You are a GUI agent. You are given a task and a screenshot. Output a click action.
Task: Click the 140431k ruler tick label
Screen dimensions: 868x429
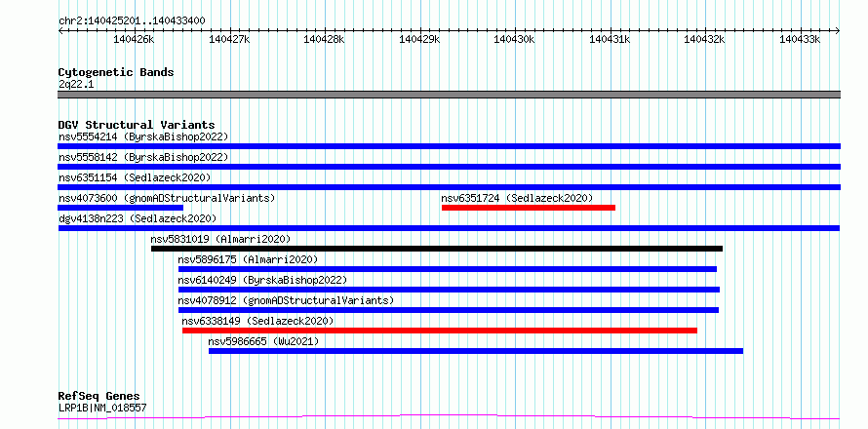[x=610, y=39]
